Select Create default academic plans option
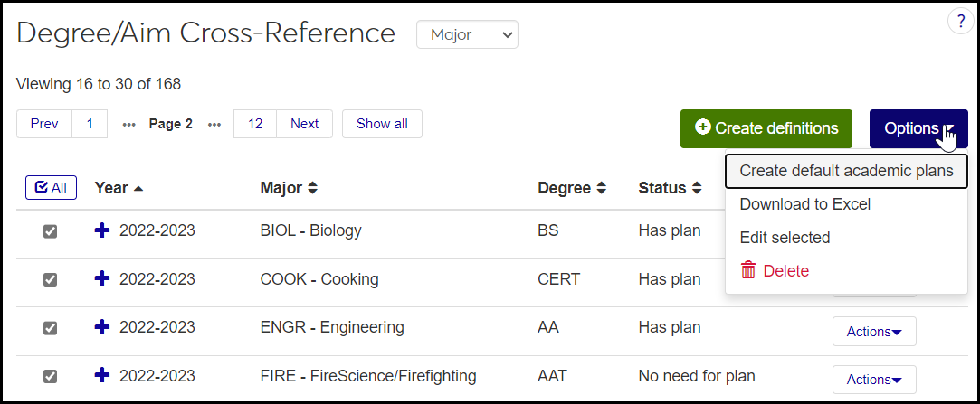The image size is (980, 404). (x=846, y=171)
